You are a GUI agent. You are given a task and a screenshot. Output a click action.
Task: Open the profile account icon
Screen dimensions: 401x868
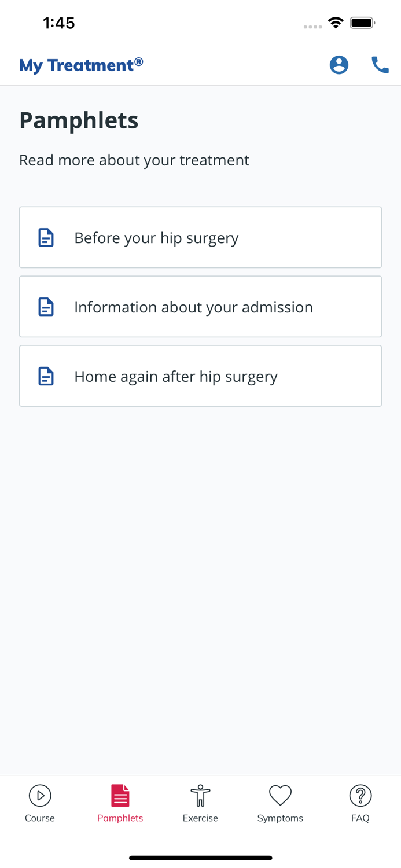point(339,65)
